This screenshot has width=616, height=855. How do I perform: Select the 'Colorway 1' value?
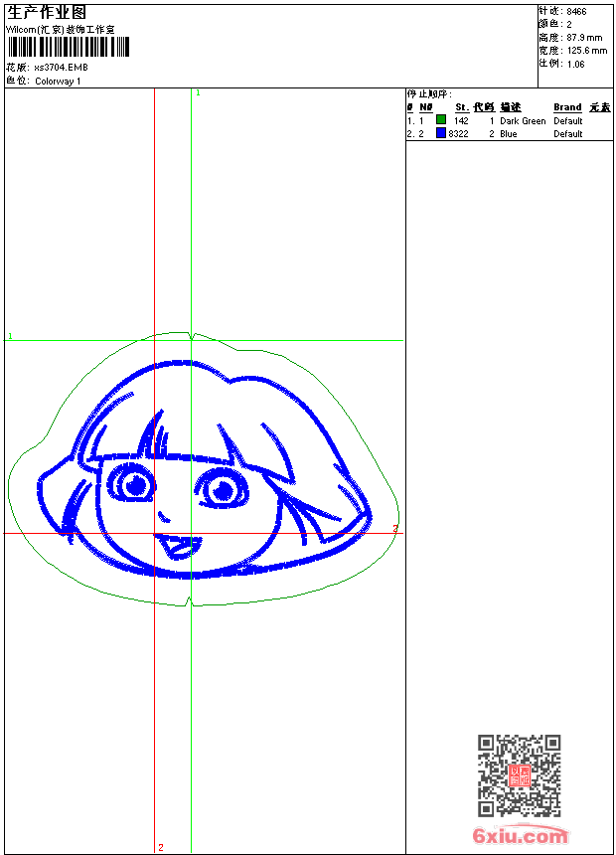pos(58,82)
